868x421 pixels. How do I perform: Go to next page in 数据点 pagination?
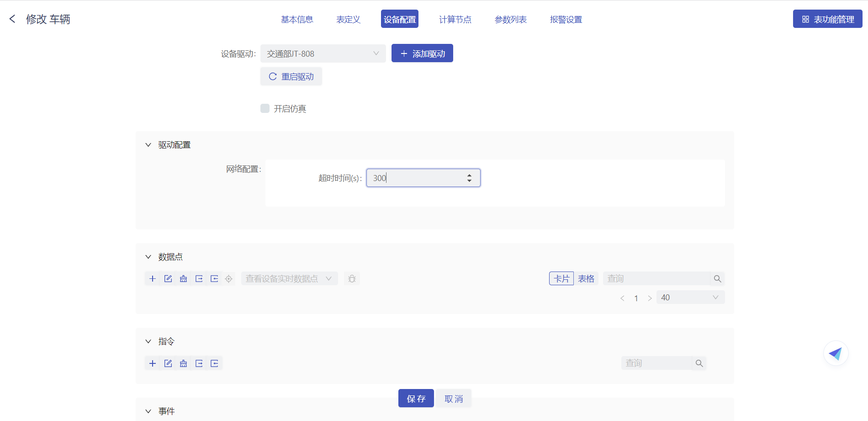tap(650, 298)
